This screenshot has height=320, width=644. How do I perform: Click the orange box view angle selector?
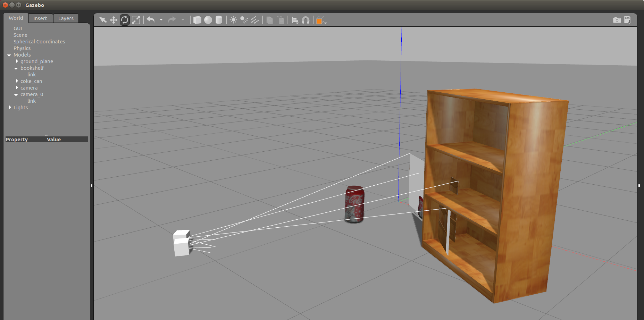pos(319,20)
